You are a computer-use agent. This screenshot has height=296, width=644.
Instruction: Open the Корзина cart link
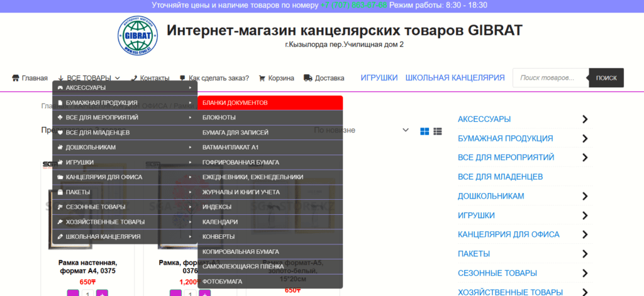coord(277,78)
